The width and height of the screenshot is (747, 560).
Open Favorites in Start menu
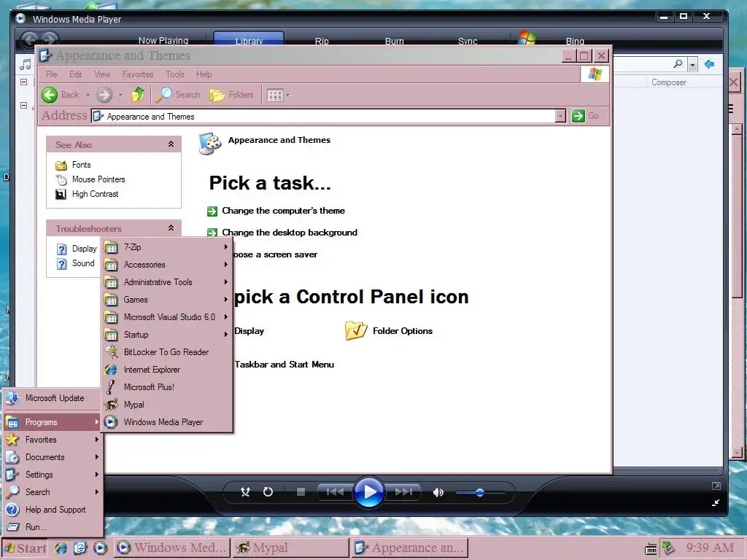[x=53, y=440]
